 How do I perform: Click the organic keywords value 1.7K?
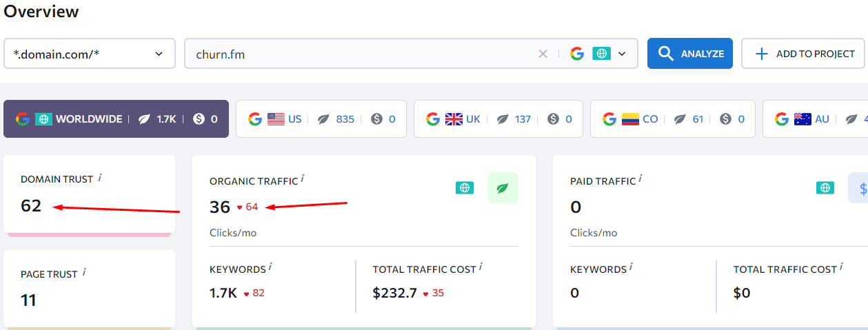pos(223,293)
